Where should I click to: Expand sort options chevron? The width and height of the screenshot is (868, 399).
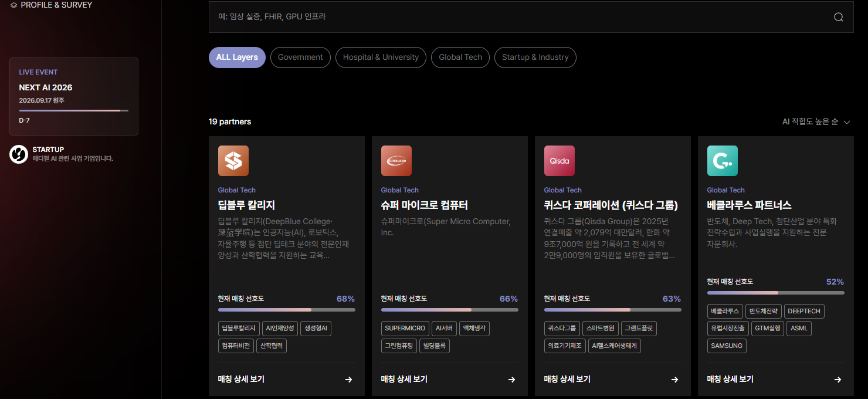click(x=846, y=122)
